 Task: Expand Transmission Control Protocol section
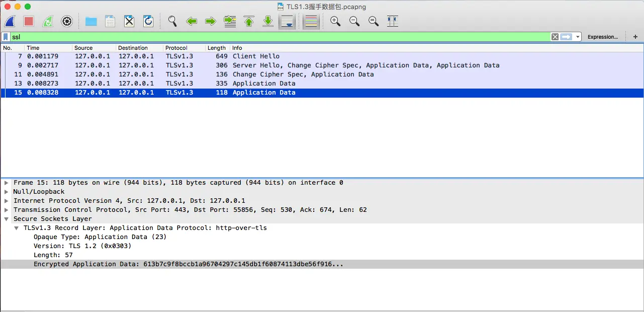pyautogui.click(x=7, y=210)
